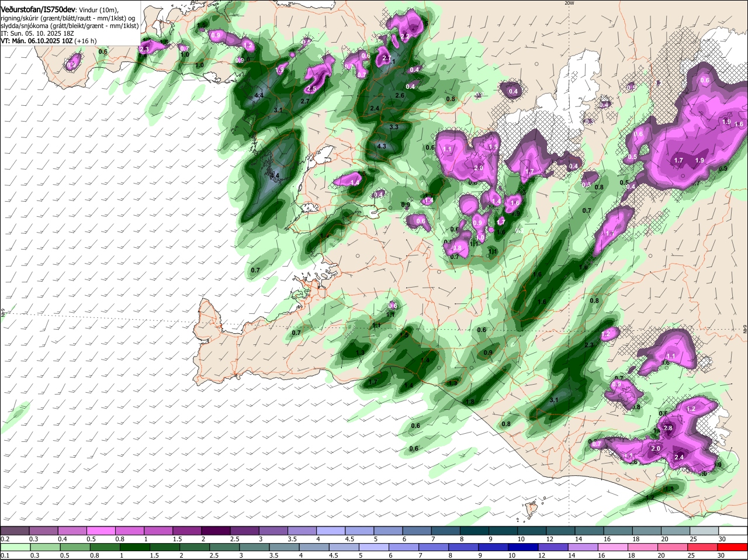Image resolution: width=748 pixels, height=560 pixels.
Task: Click the Veðurstofan/IS750dev map title
Action: [38, 9]
